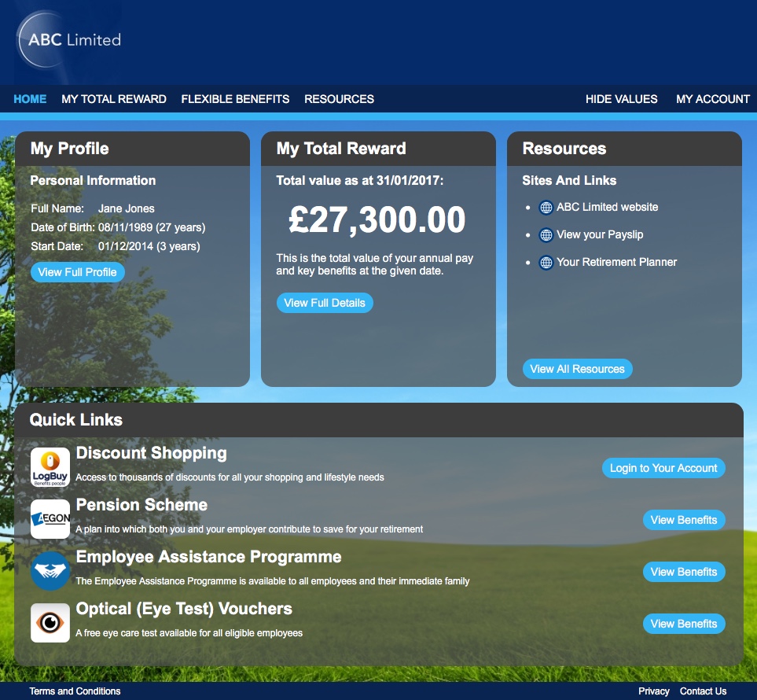Open the View your Payslip link

600,235
